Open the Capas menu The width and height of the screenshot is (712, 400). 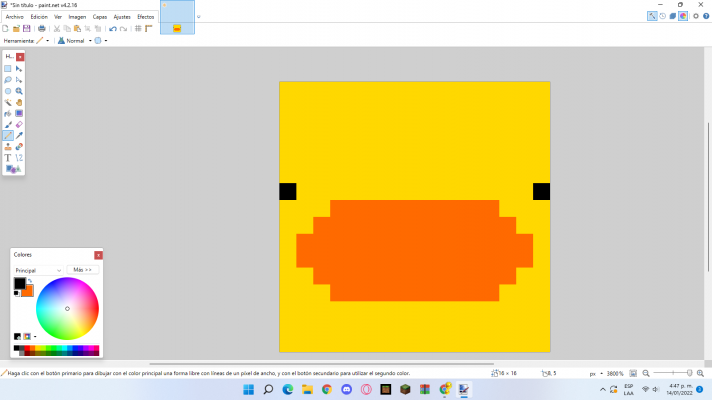100,17
